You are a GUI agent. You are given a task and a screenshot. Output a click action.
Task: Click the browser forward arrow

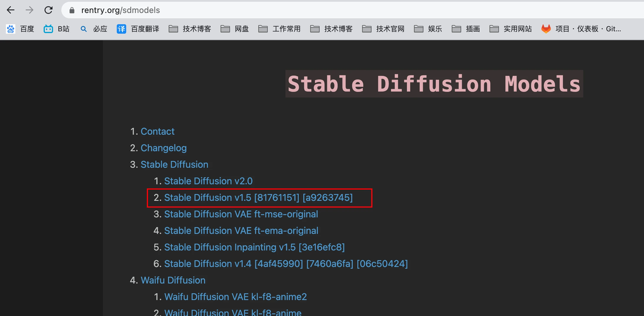(x=30, y=10)
